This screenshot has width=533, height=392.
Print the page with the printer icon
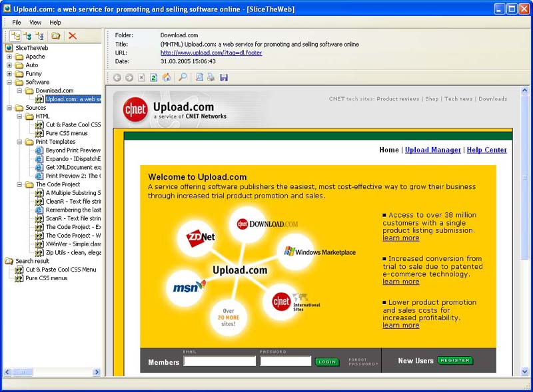tap(211, 77)
